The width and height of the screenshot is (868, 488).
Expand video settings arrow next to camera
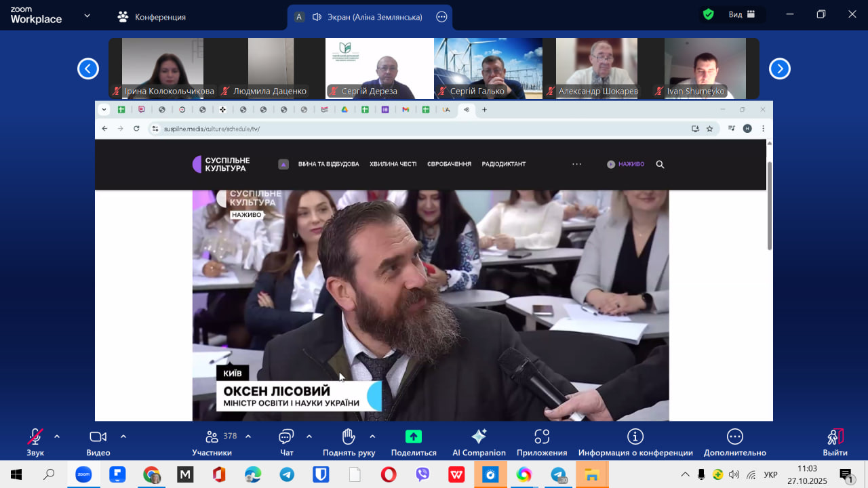[x=123, y=436]
